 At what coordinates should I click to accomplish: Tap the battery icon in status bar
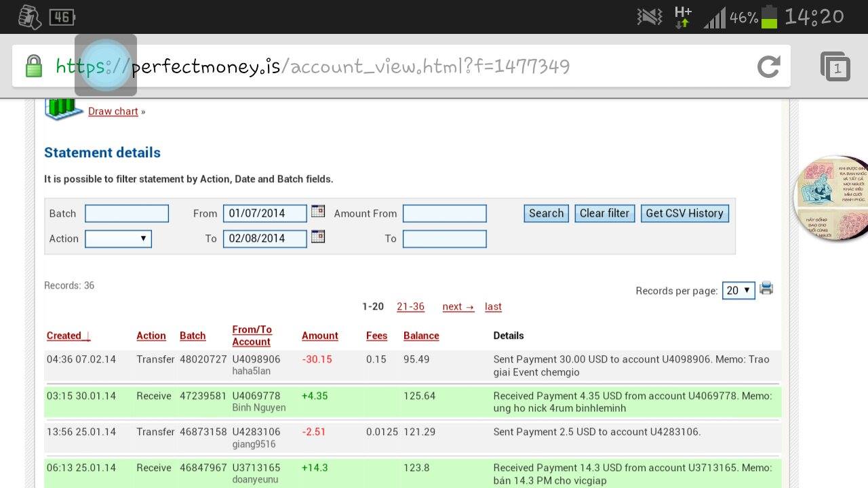[x=769, y=16]
